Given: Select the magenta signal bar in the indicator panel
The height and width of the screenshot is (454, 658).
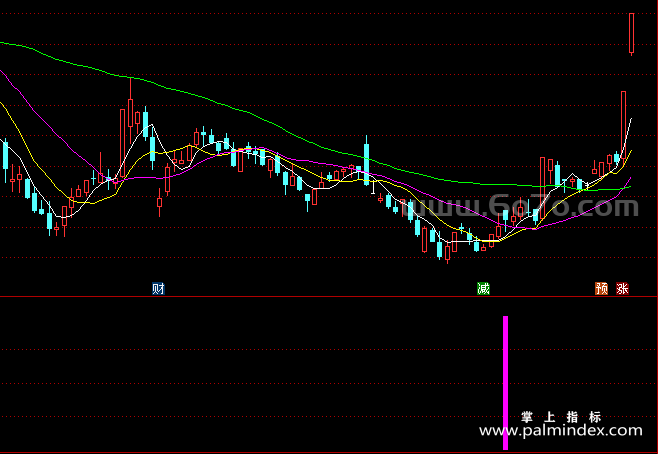Looking at the screenshot, I should pyautogui.click(x=506, y=383).
